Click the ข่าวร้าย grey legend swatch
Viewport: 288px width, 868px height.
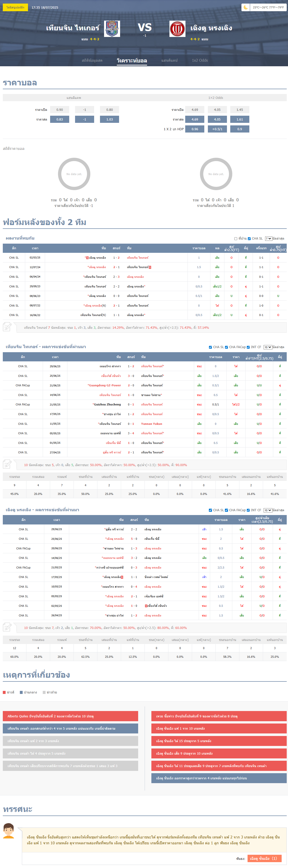[44, 692]
